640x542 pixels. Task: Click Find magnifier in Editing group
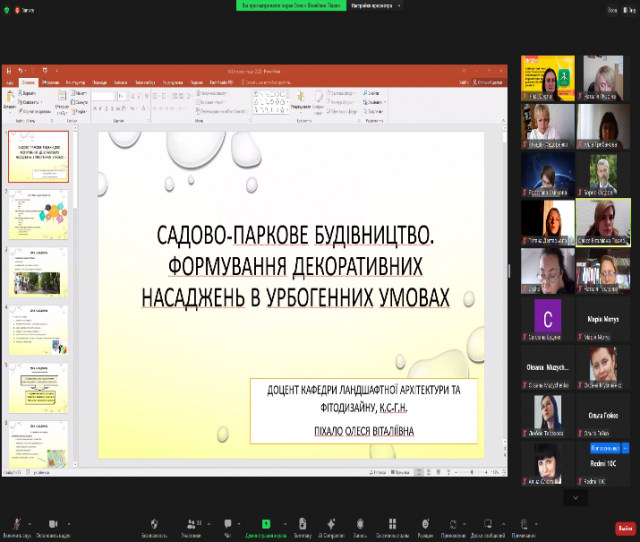371,93
